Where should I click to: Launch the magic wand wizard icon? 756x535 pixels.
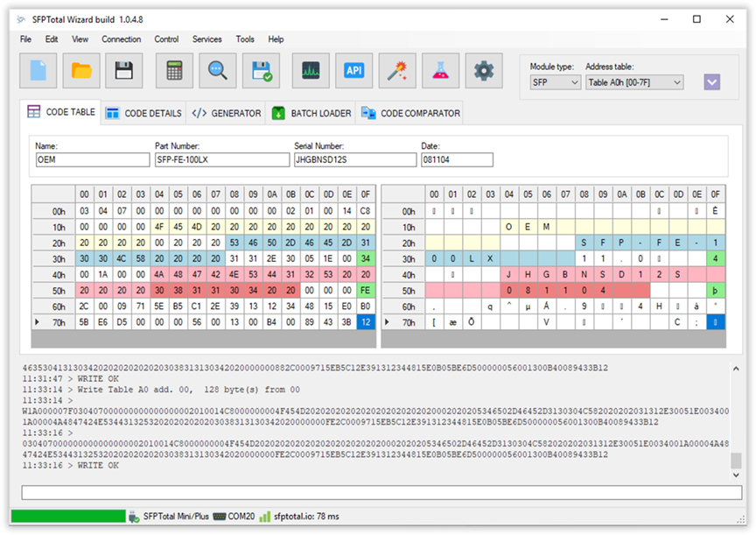[x=397, y=71]
